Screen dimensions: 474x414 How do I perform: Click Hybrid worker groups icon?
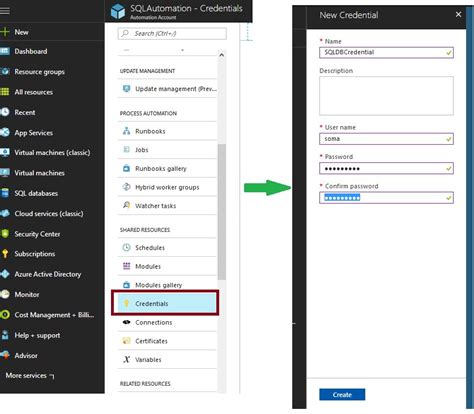126,187
